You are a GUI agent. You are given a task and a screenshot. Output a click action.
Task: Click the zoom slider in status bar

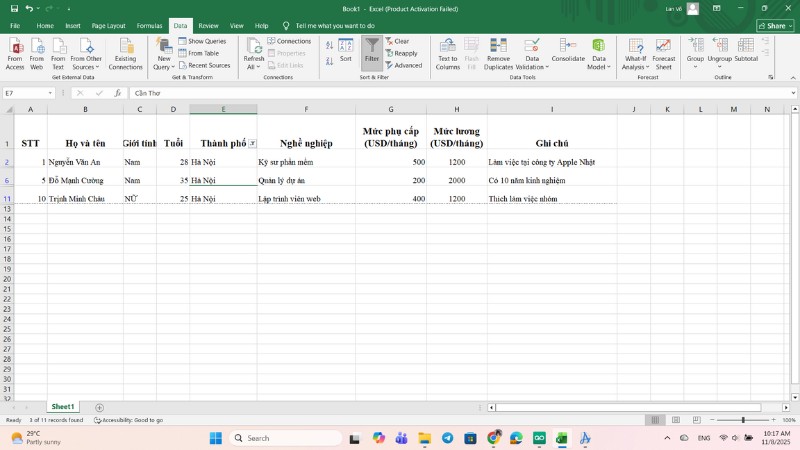pos(742,420)
